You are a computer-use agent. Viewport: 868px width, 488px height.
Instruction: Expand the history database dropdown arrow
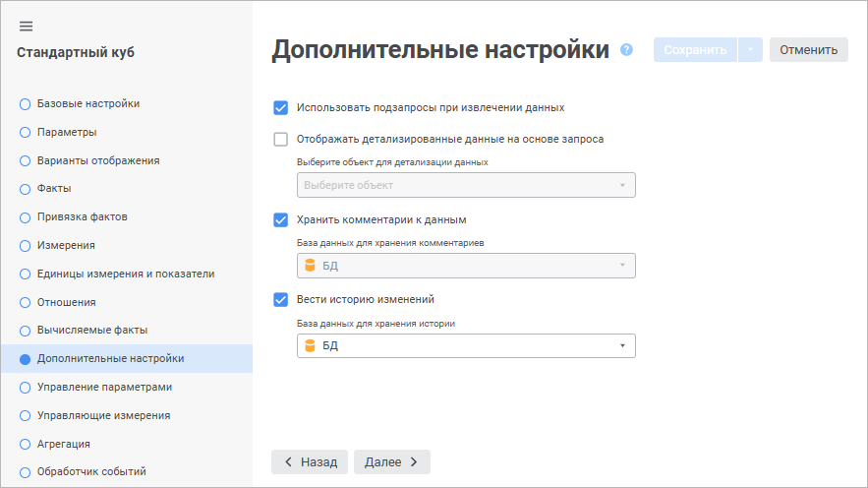[622, 345]
